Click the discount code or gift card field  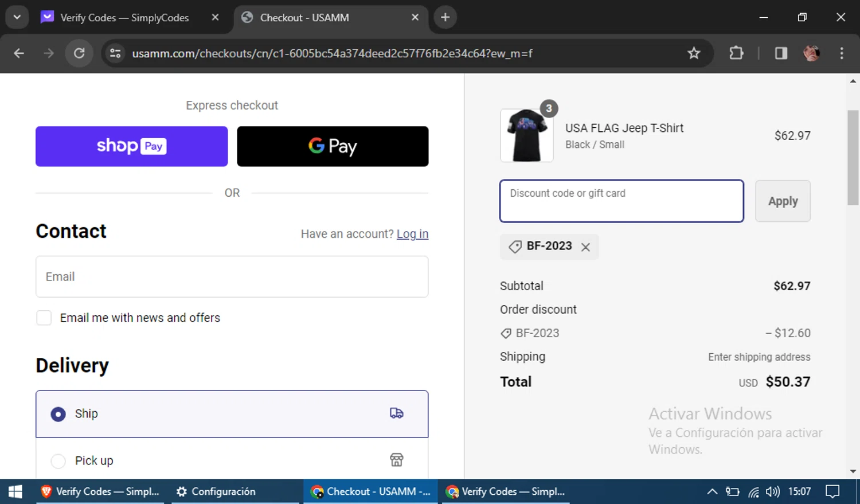621,201
